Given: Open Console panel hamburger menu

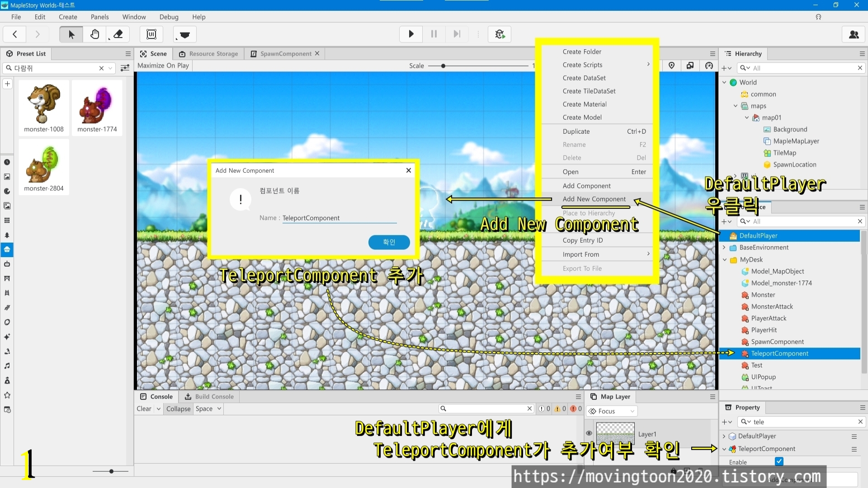Looking at the screenshot, I should [x=578, y=396].
